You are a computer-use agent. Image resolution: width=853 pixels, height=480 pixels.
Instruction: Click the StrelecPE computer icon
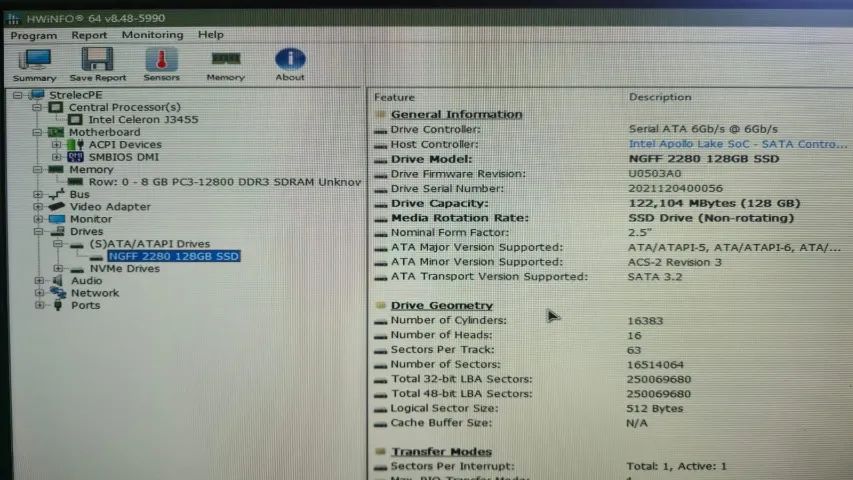(37, 95)
